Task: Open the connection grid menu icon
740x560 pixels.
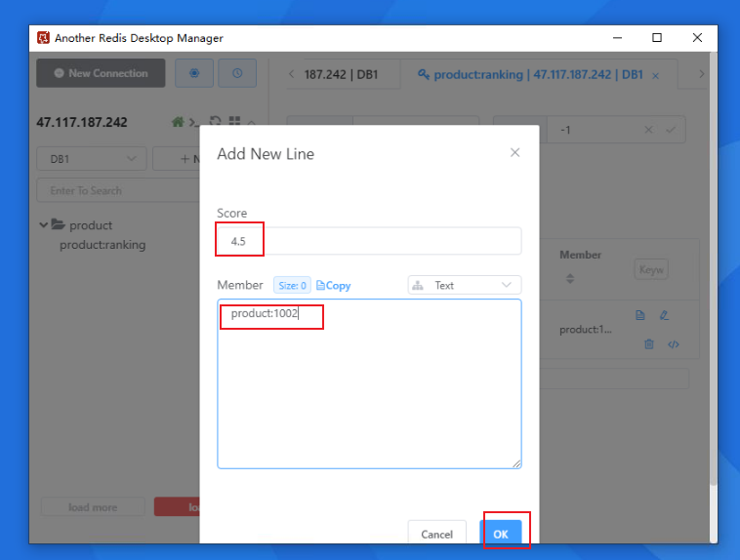Action: coord(234,121)
